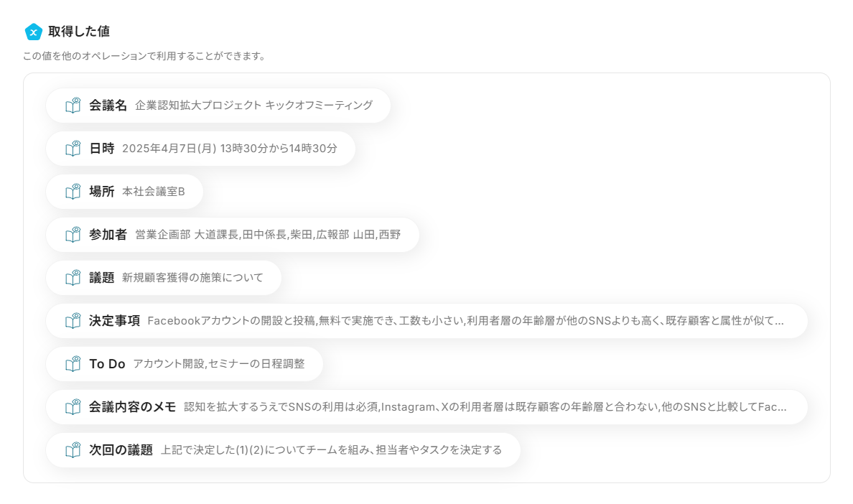Select the 企業認知拡大プロジェクト キックオフミーティング value
853x504 pixels.
click(x=253, y=106)
